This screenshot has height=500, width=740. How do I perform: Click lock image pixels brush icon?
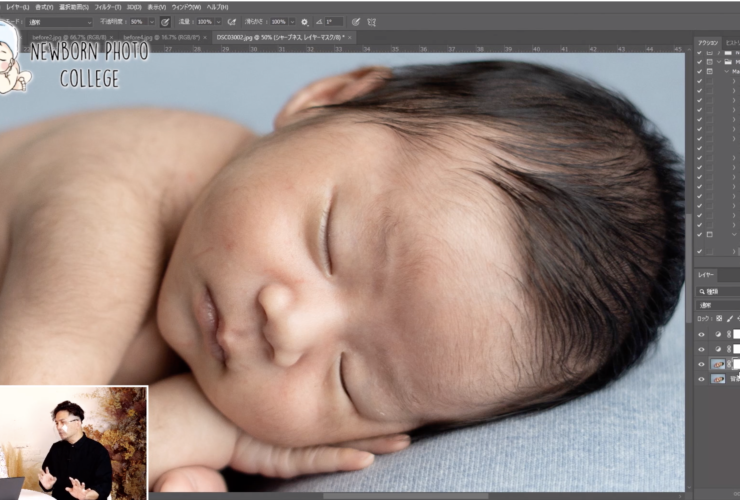tap(730, 319)
